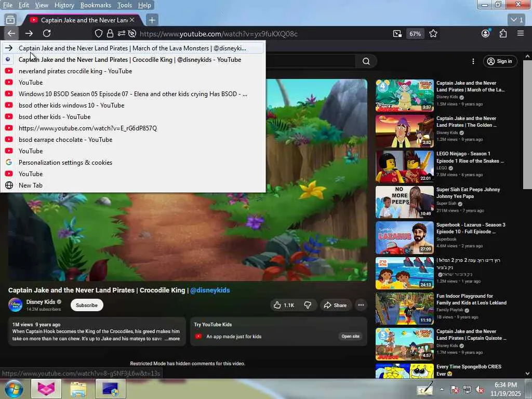Open more actions ellipsis below video
The height and width of the screenshot is (399, 532).
coord(361,305)
